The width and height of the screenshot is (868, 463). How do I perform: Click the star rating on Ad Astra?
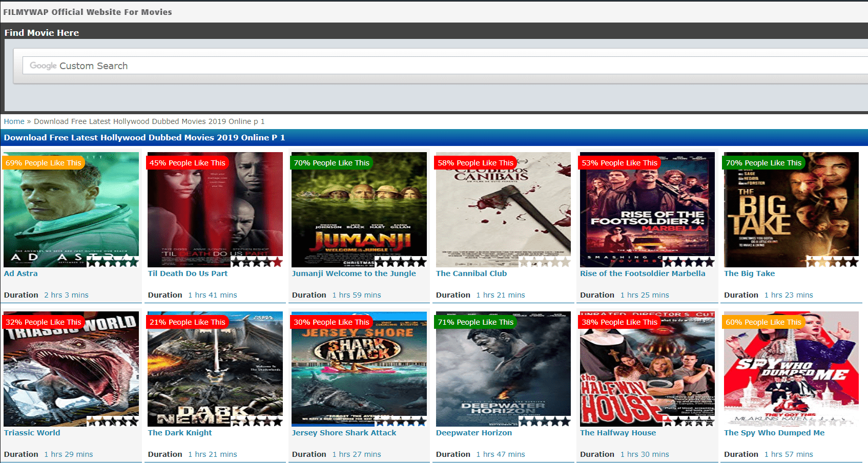(113, 262)
